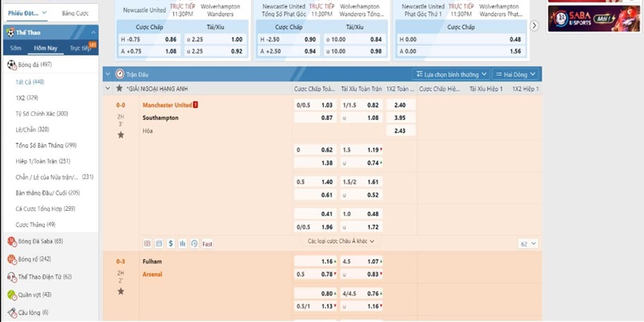Pick under 2.25 odds 0.92 Newcastle card

215,52
